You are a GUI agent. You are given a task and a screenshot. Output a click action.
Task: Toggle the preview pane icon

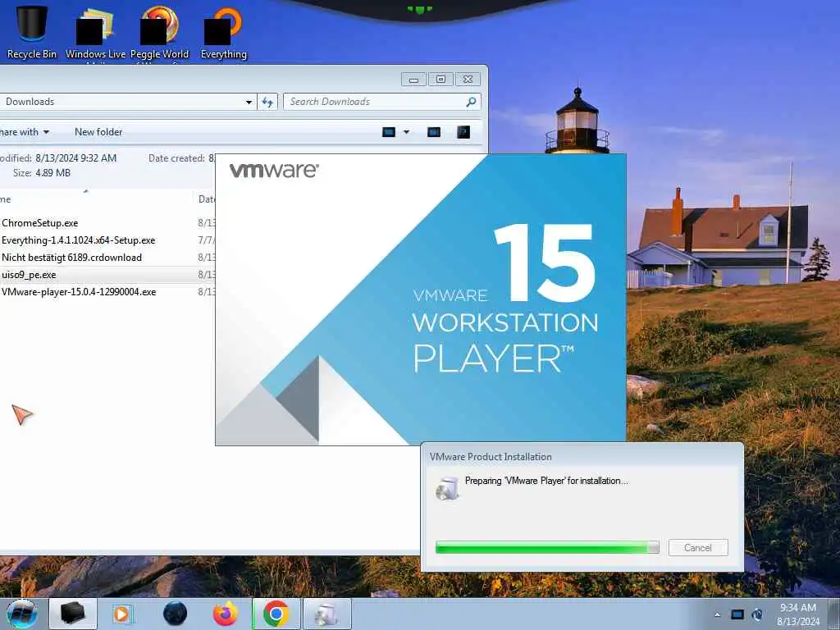pos(434,132)
